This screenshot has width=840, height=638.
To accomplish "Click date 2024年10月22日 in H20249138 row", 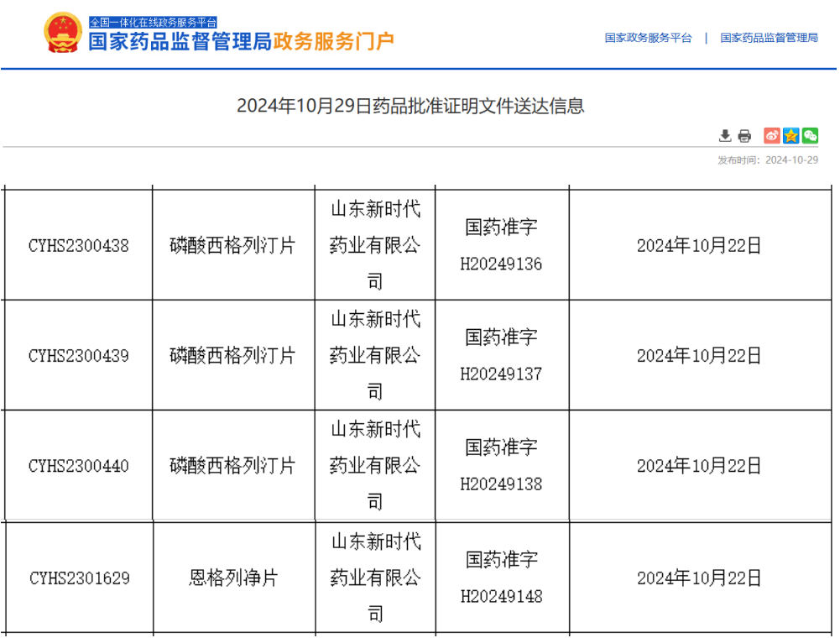I will pyautogui.click(x=699, y=466).
